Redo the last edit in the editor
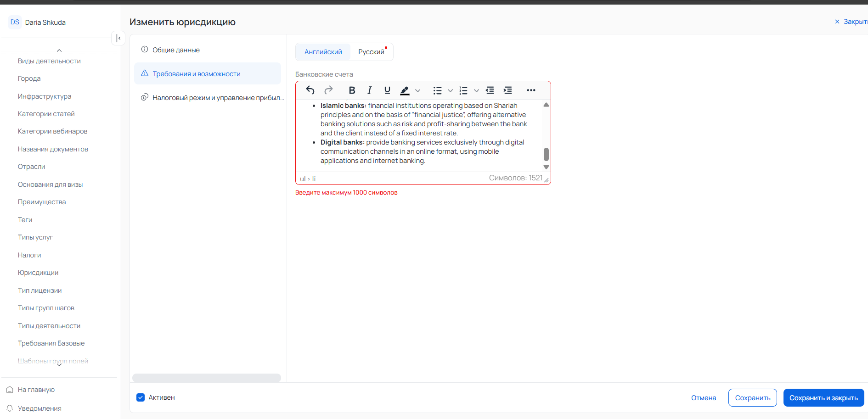868x419 pixels. pos(328,90)
